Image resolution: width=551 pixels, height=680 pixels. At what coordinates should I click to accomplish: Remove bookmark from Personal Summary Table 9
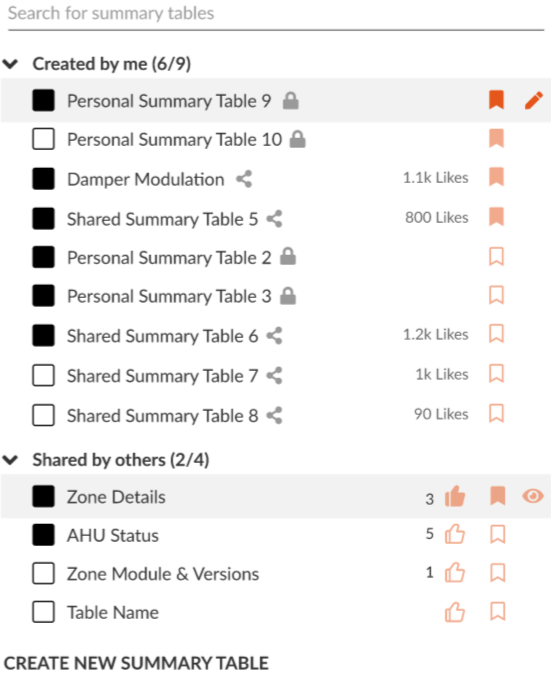point(496,100)
